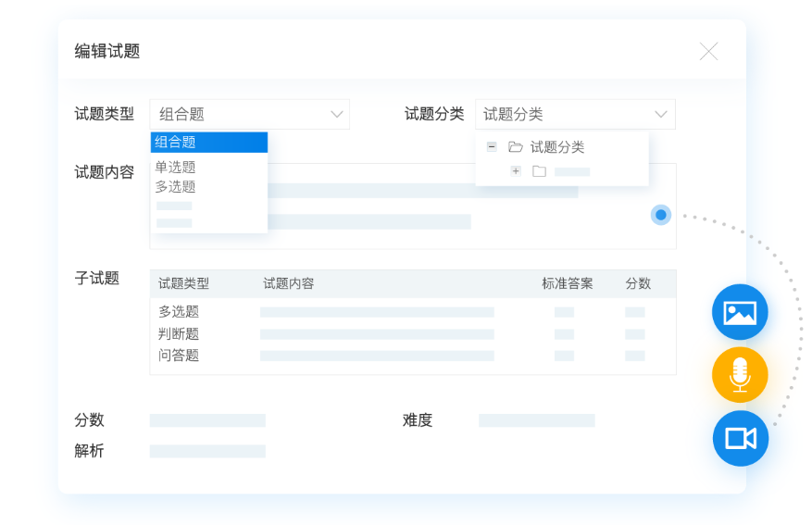Click the 解析 input field
The width and height of the screenshot is (812, 525).
coord(207,452)
